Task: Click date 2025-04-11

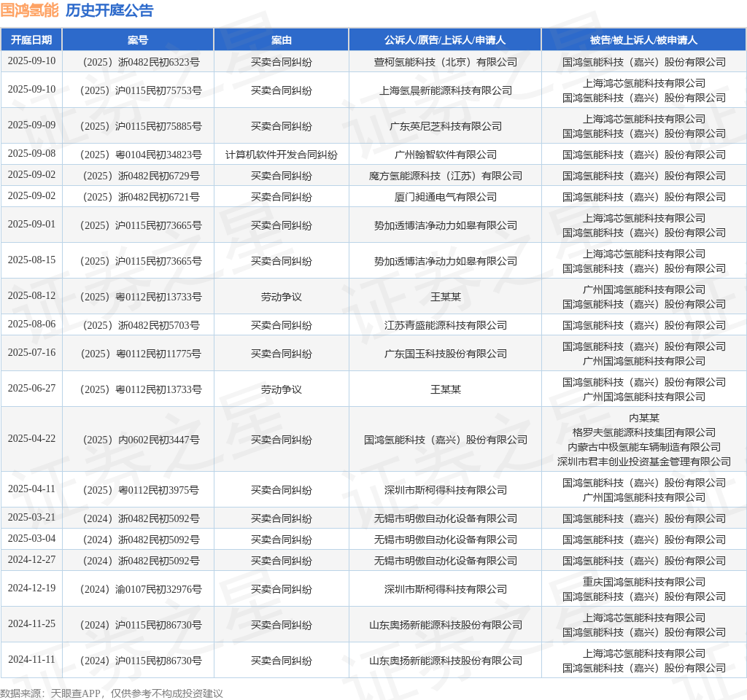Action: tap(31, 489)
